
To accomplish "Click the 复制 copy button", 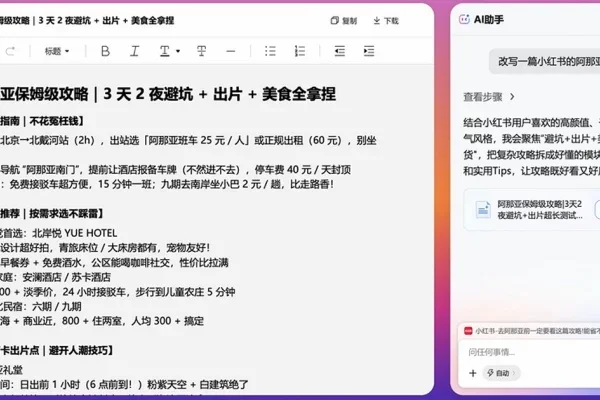I will click(344, 21).
